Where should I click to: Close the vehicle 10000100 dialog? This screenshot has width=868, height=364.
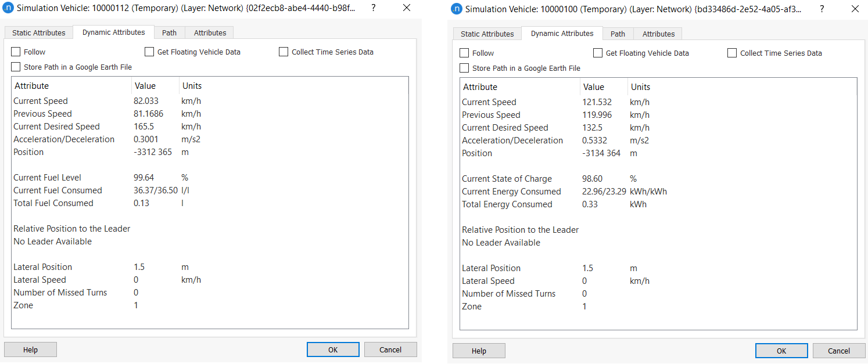pyautogui.click(x=855, y=9)
